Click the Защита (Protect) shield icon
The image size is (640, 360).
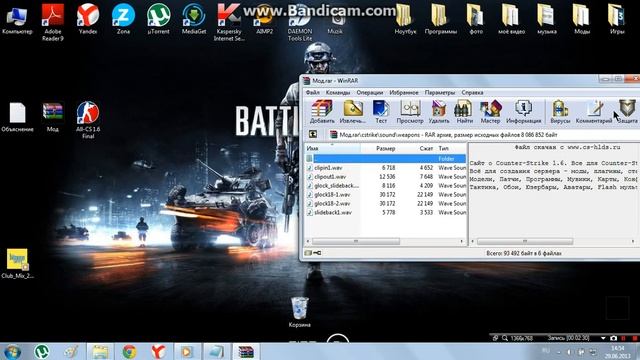[627, 111]
